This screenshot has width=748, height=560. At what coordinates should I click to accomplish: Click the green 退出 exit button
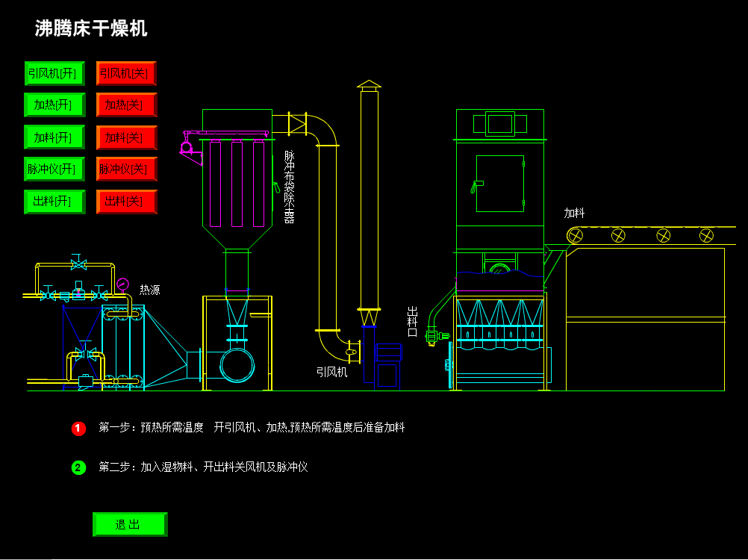130,525
